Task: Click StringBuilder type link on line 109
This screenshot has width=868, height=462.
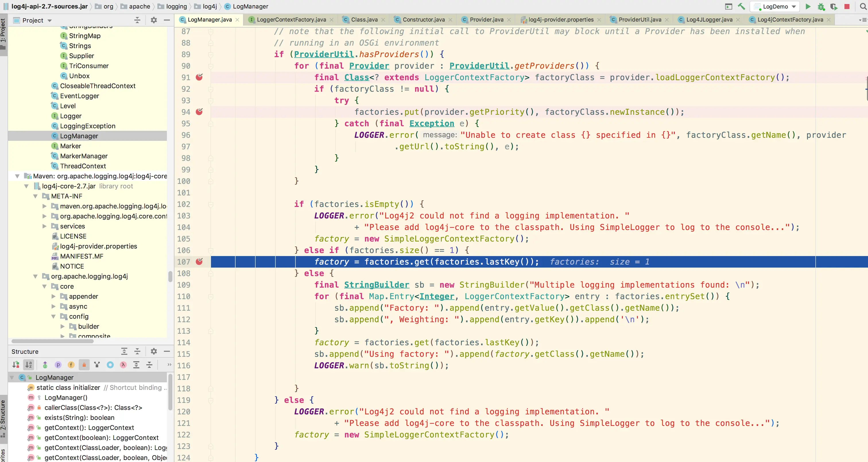Action: click(x=376, y=285)
